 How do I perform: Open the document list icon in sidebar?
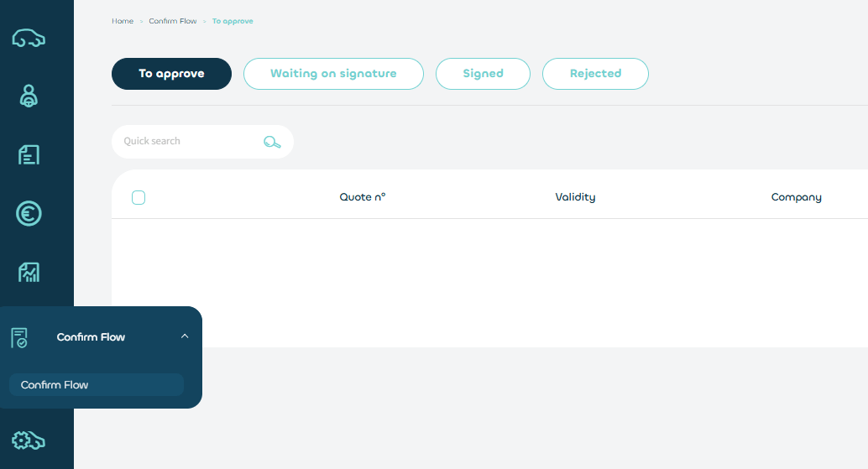pos(29,154)
